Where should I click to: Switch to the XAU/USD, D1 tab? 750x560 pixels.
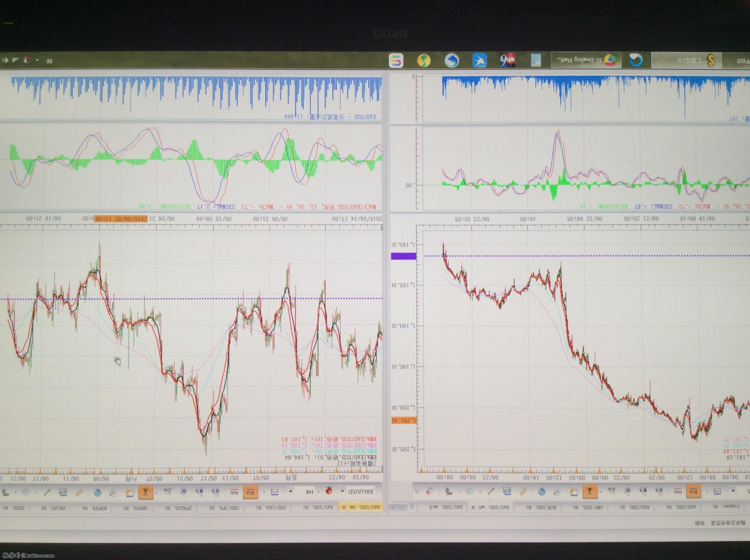(315, 508)
